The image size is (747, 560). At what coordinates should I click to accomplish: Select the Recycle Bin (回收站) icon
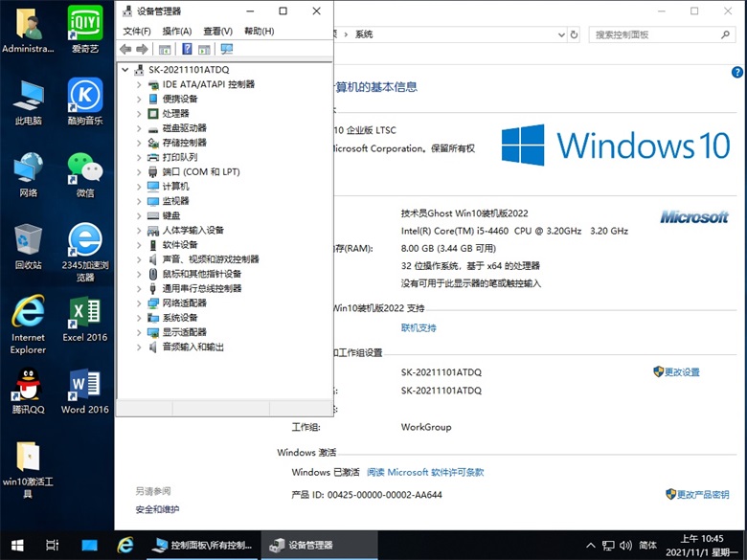(28, 246)
